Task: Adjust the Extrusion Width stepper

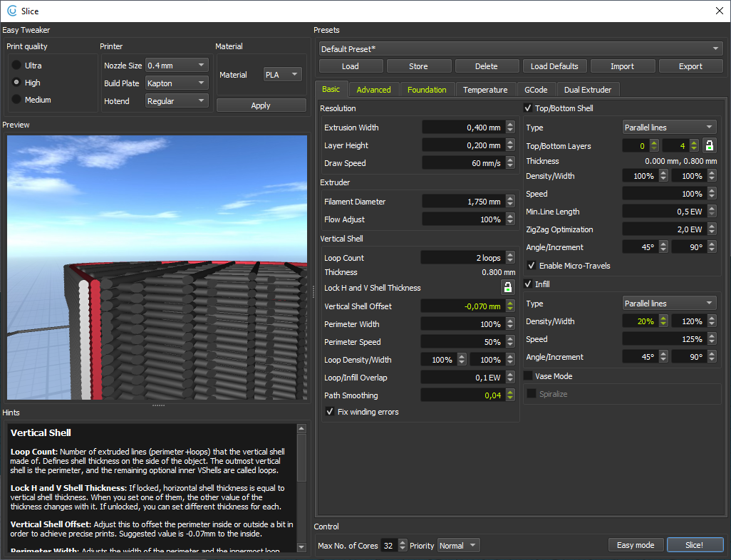Action: tap(510, 128)
